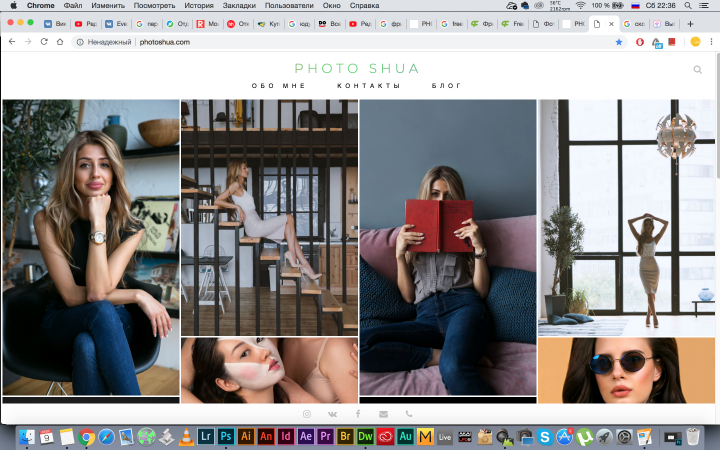Screen dimensions: 720x450
Task: Click the yellow profile avatar in Chrome
Action: (695, 42)
